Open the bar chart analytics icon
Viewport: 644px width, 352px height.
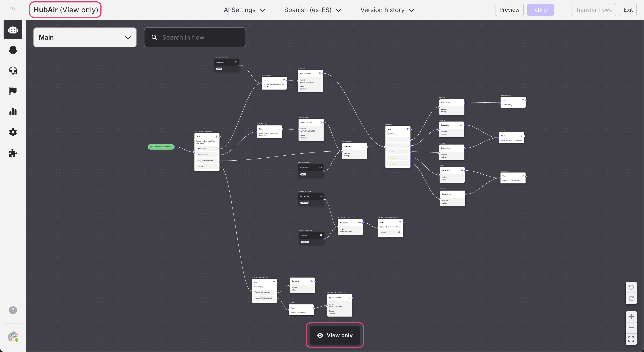(13, 112)
